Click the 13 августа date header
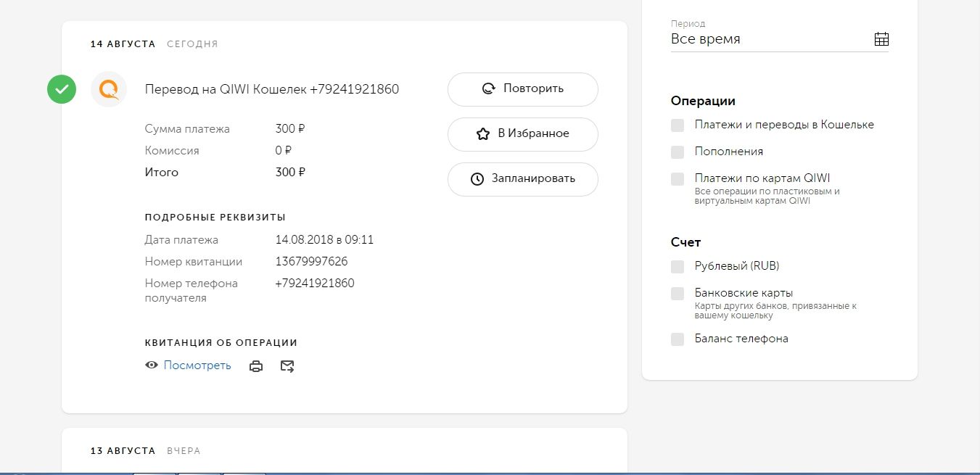 click(x=123, y=450)
